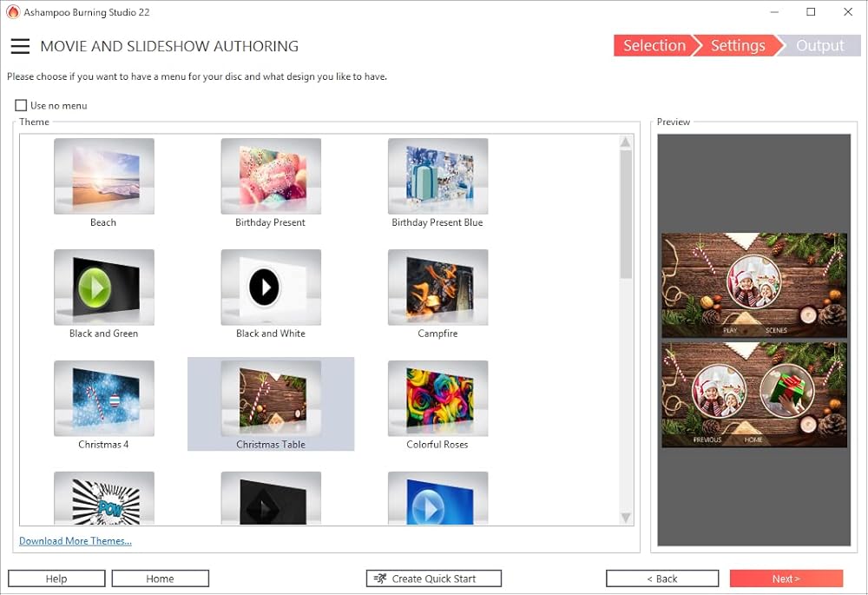Select the Black and Green theme icon

click(x=104, y=288)
